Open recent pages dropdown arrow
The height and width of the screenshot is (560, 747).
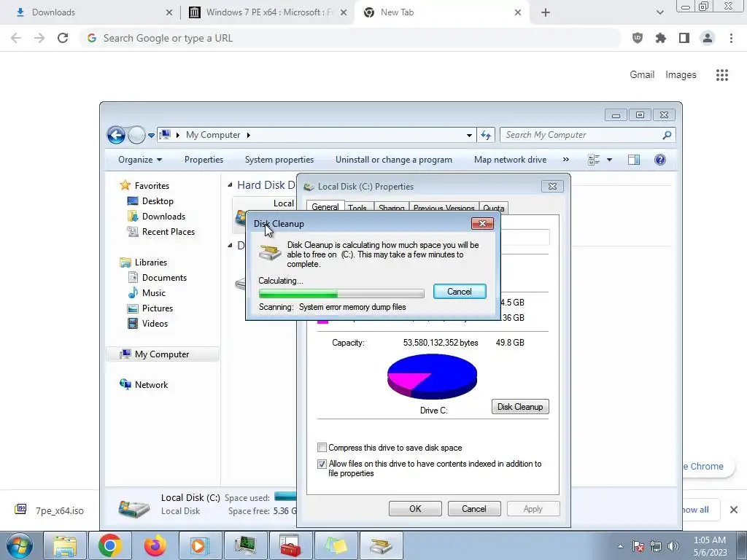pos(151,136)
